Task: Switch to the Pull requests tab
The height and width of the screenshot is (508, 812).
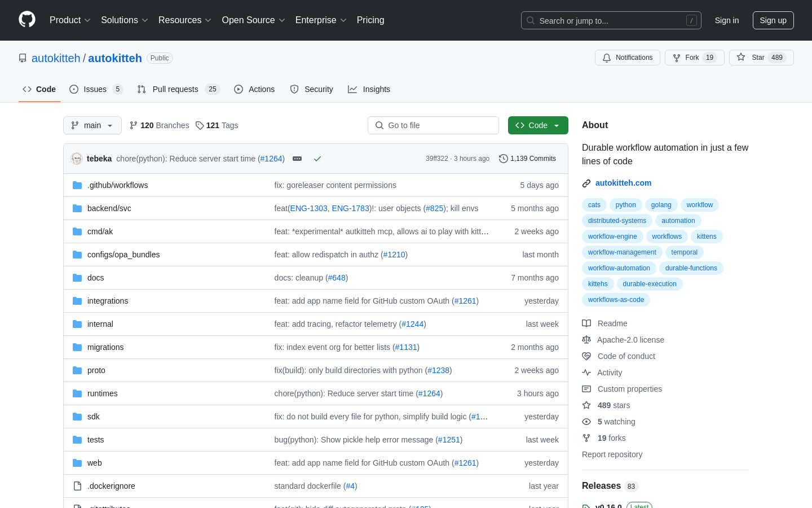Action: tap(178, 89)
